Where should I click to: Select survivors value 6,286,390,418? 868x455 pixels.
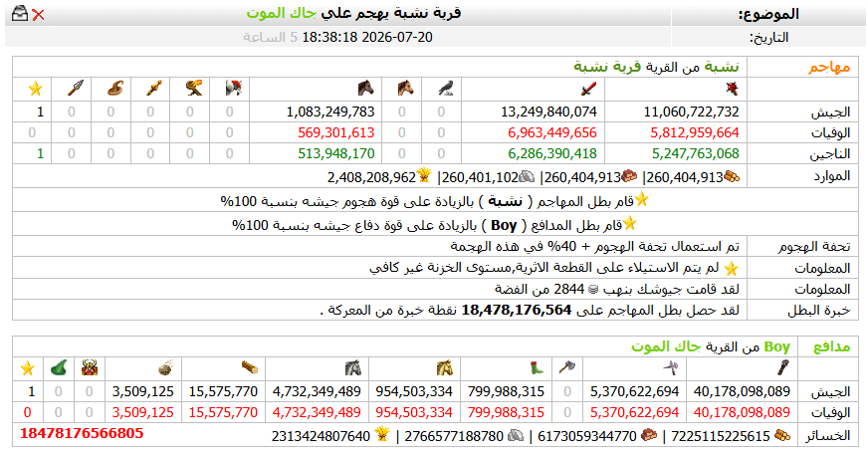click(x=552, y=154)
